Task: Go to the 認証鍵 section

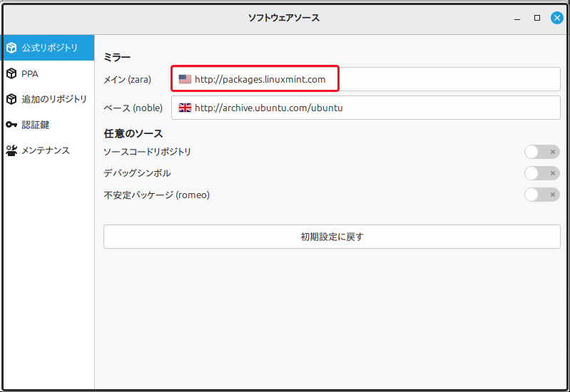Action: (x=47, y=125)
